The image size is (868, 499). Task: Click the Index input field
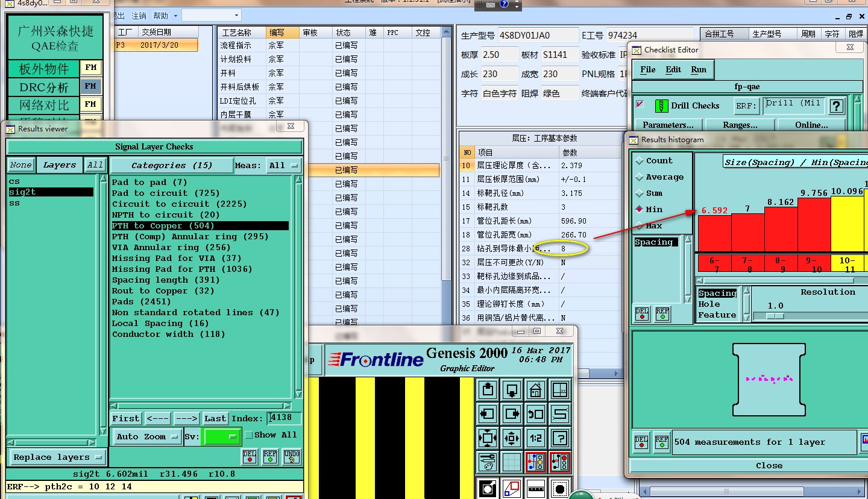coord(285,418)
